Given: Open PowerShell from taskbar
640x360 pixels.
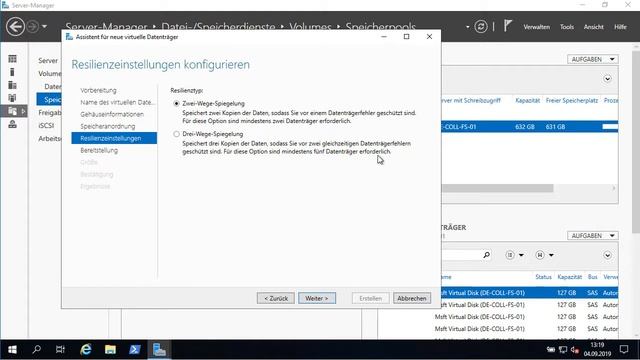Looking at the screenshot, I should (135, 350).
